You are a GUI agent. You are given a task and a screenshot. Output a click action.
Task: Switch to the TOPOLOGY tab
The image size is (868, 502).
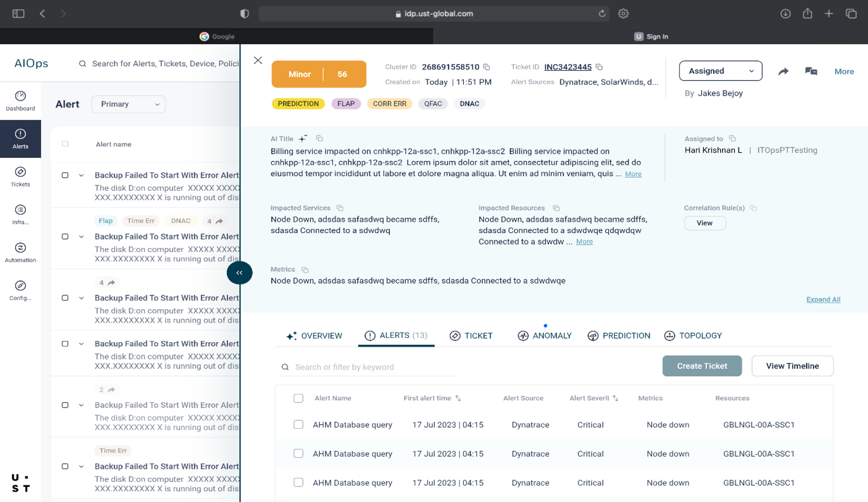(x=693, y=336)
